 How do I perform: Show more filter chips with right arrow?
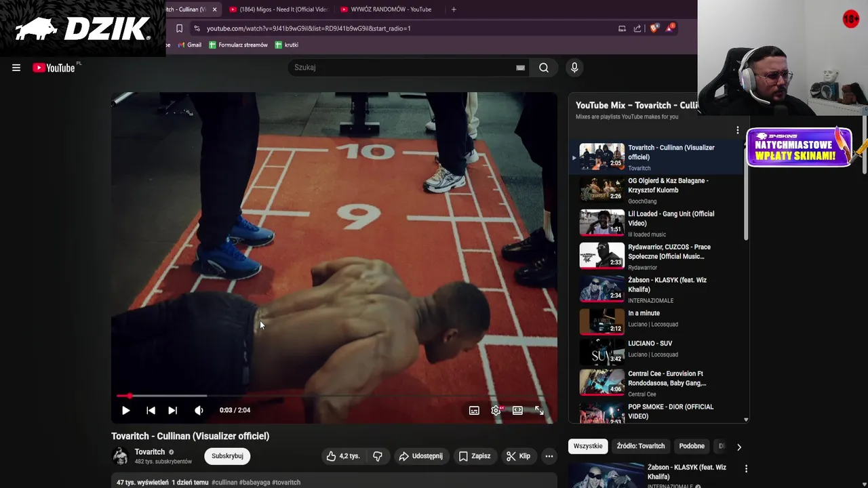(738, 447)
